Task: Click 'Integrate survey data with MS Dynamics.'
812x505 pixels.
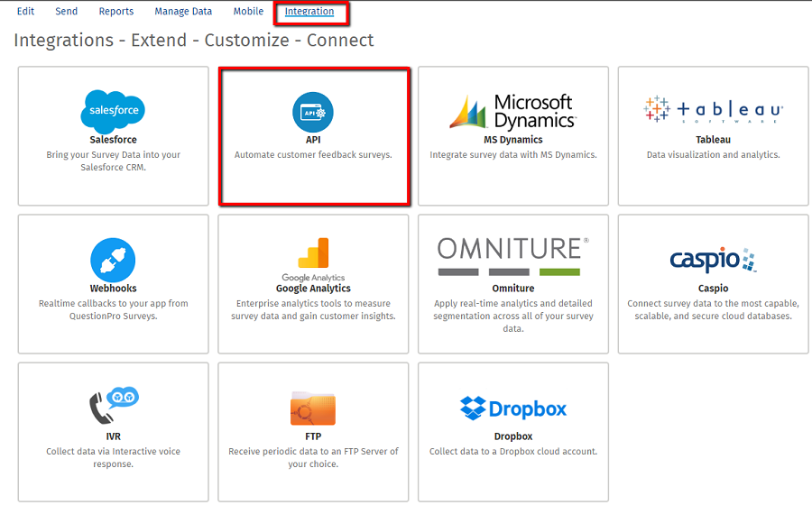Action: point(513,155)
